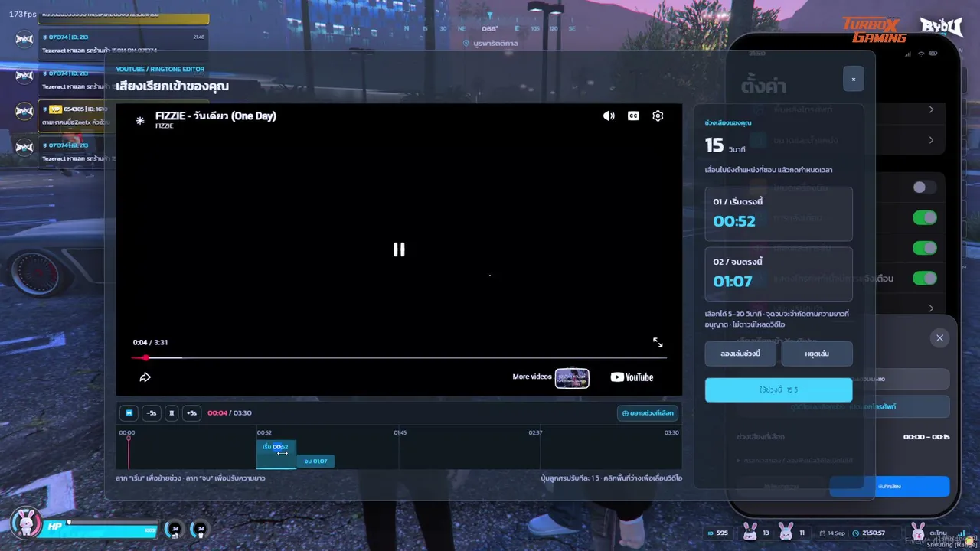Image resolution: width=980 pixels, height=551 pixels.
Task: Open the YouTube player settings gear
Action: [x=658, y=116]
